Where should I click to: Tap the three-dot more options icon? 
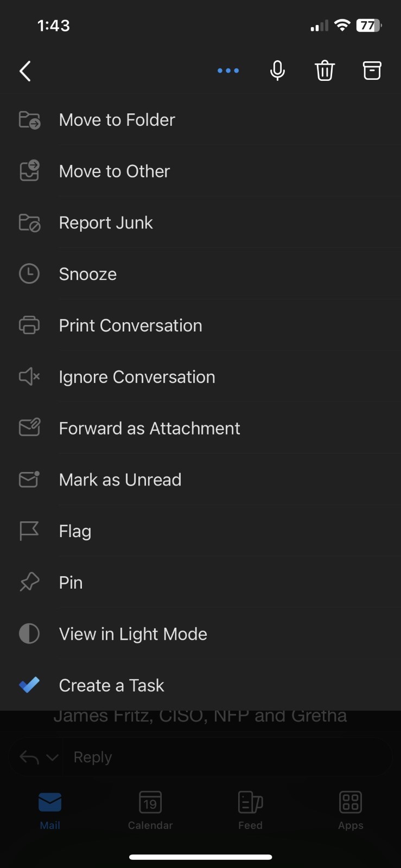tap(228, 71)
